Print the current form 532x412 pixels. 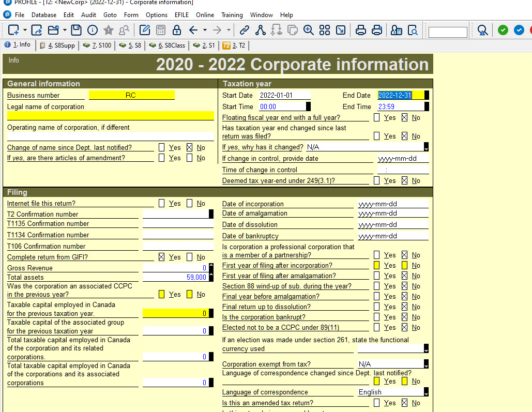pyautogui.click(x=360, y=30)
